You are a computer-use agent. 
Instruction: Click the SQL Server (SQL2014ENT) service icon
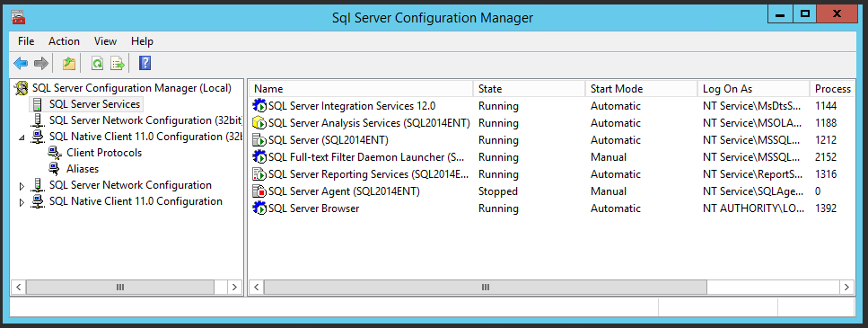pyautogui.click(x=259, y=140)
